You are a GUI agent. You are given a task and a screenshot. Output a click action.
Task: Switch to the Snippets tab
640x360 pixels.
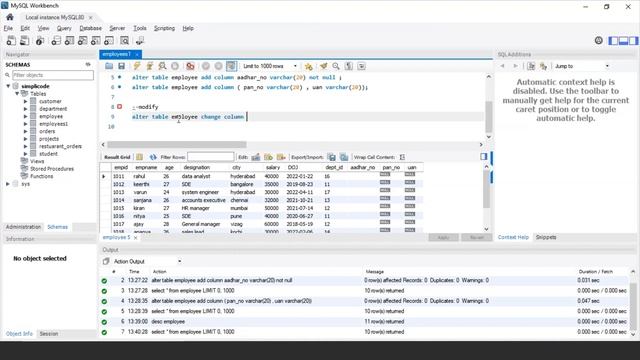point(546,237)
